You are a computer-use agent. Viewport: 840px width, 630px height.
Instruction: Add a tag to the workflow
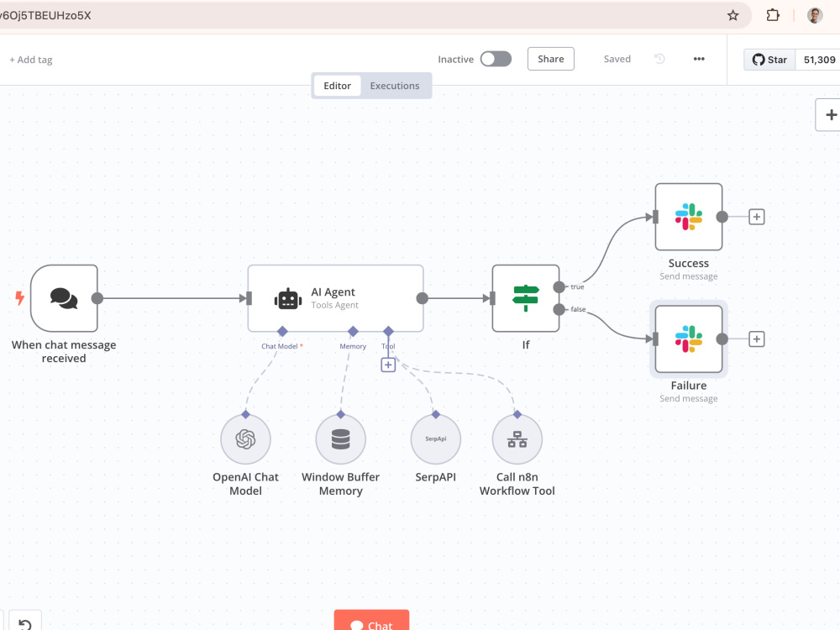31,60
